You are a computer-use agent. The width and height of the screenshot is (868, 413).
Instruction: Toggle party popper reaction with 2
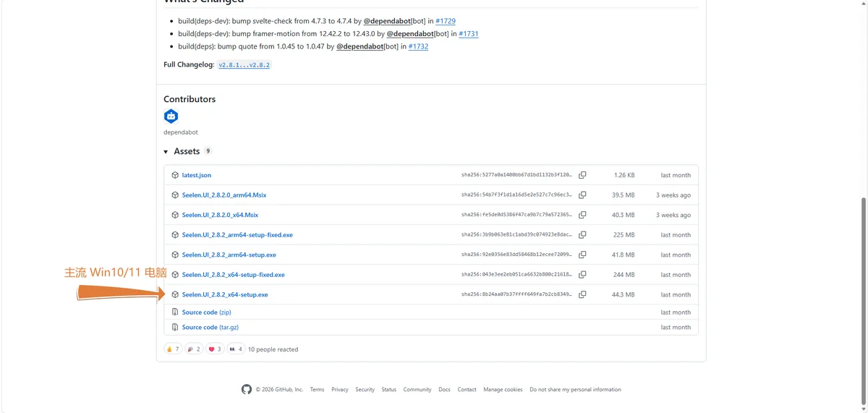[x=194, y=349]
